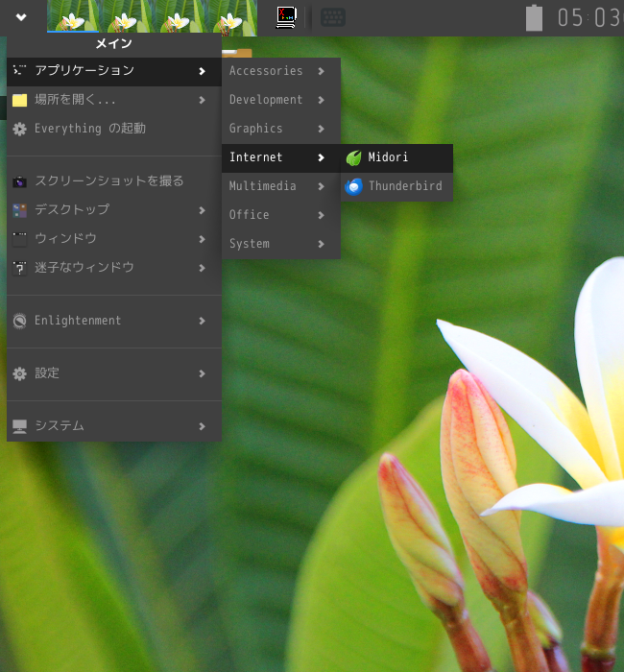Open the Multimedia category

pyautogui.click(x=281, y=187)
